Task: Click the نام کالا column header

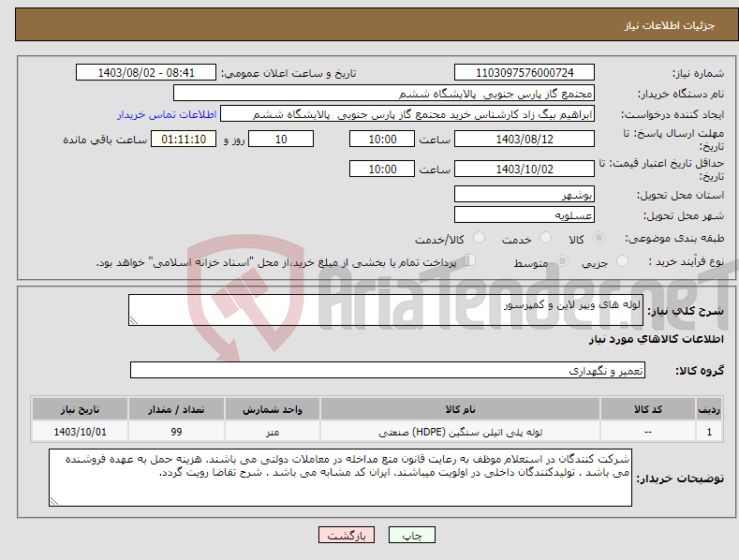Action: click(x=460, y=409)
